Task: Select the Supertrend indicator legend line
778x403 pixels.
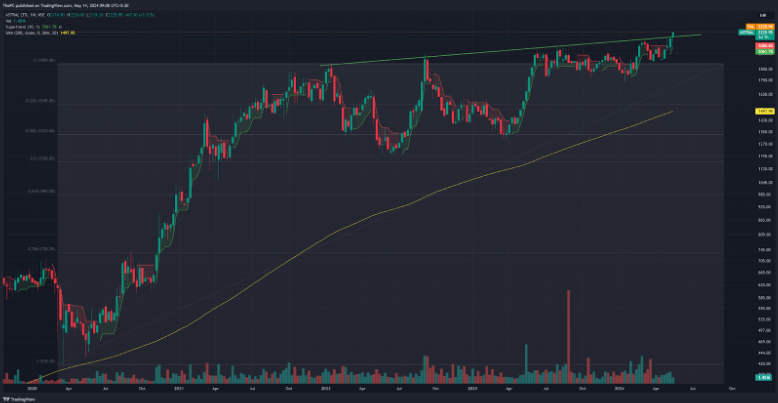Action: coord(32,26)
